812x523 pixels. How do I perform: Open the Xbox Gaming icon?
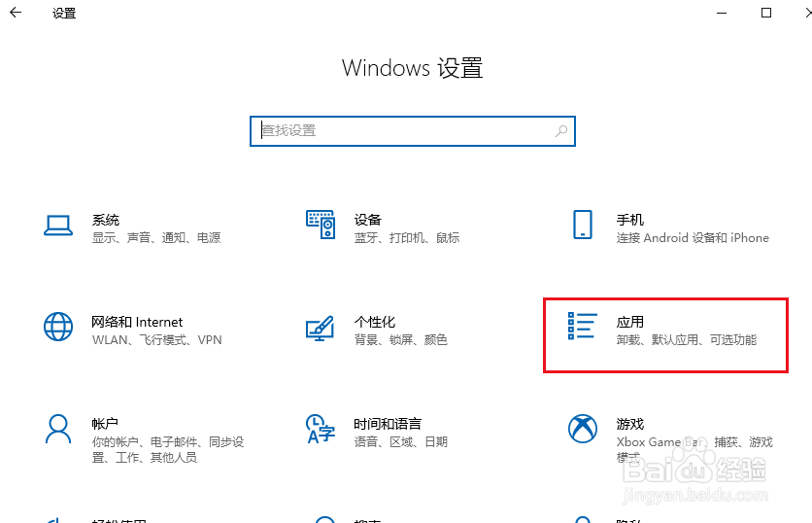coord(583,429)
